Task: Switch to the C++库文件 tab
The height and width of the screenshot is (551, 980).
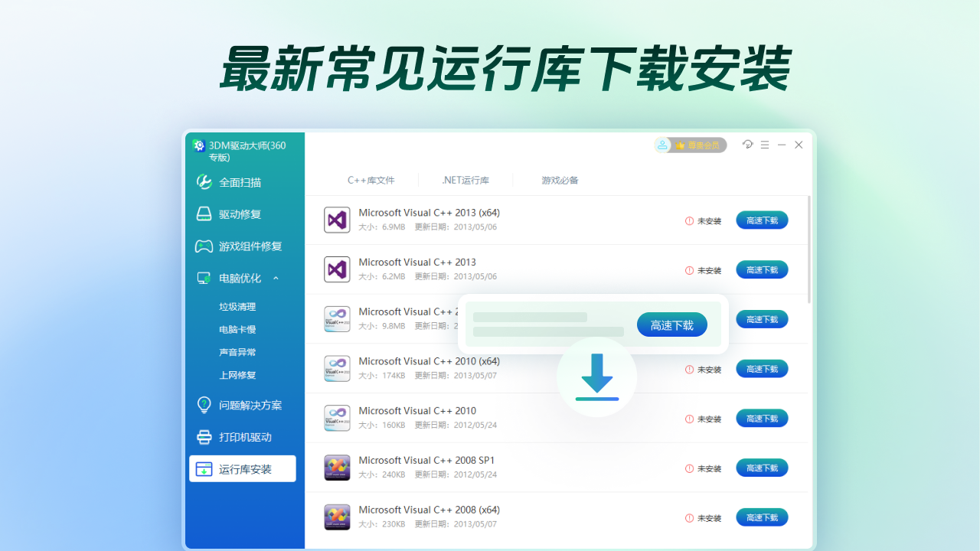Action: (x=371, y=181)
